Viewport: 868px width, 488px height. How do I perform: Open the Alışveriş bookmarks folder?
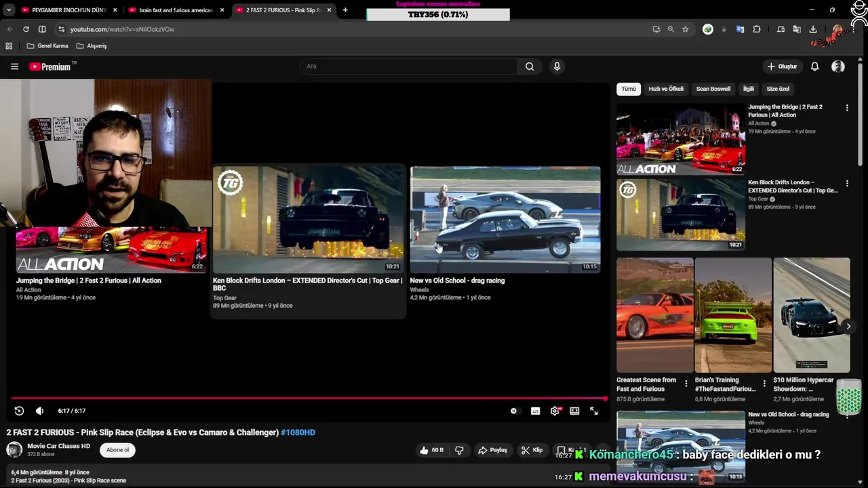tap(92, 46)
